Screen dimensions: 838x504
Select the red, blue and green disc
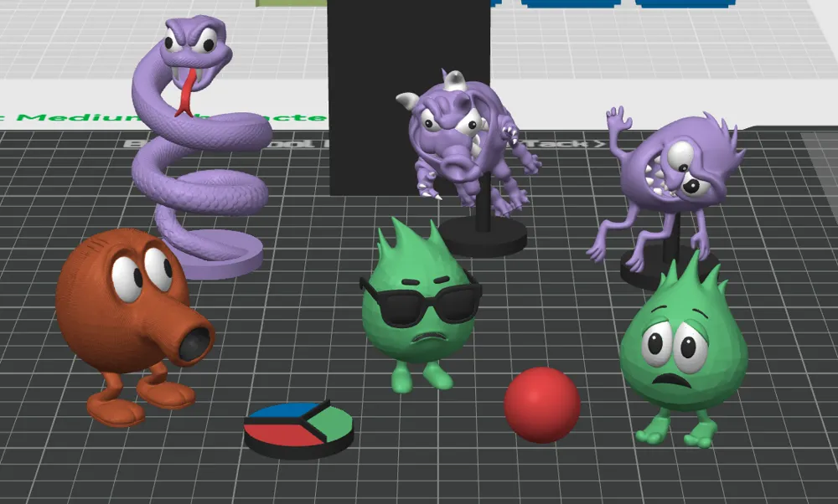point(298,430)
